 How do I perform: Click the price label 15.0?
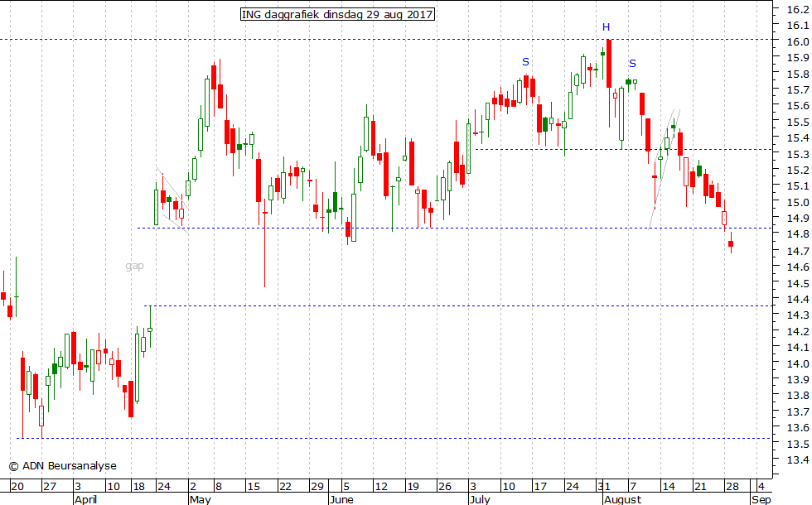[798, 202]
